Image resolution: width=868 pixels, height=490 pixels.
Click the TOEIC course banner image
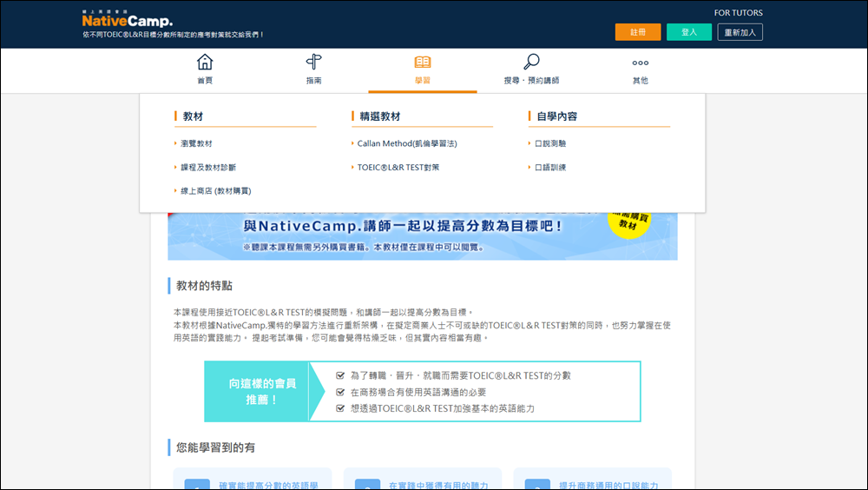point(423,236)
